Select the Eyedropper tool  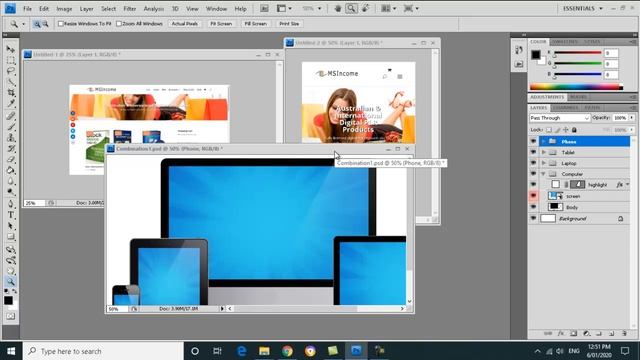click(x=11, y=104)
